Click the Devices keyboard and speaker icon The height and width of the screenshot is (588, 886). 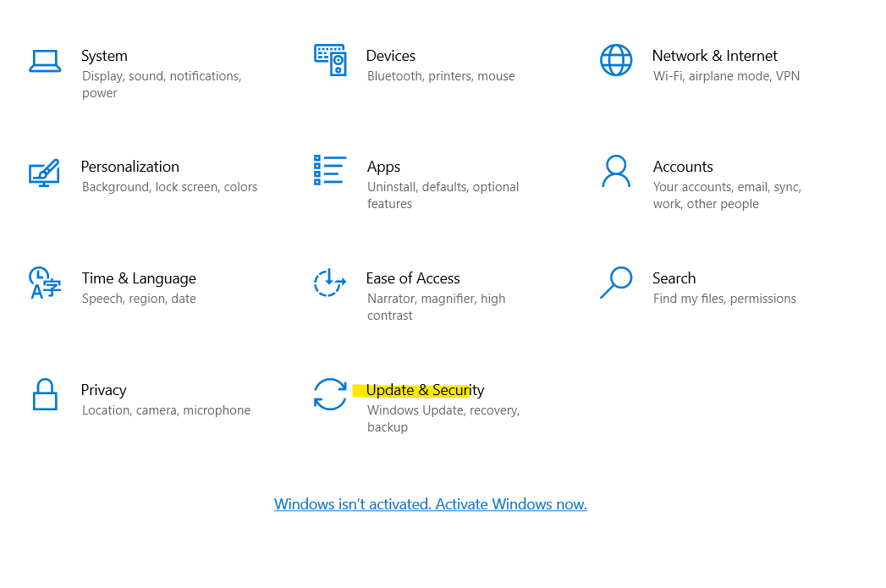pos(330,60)
